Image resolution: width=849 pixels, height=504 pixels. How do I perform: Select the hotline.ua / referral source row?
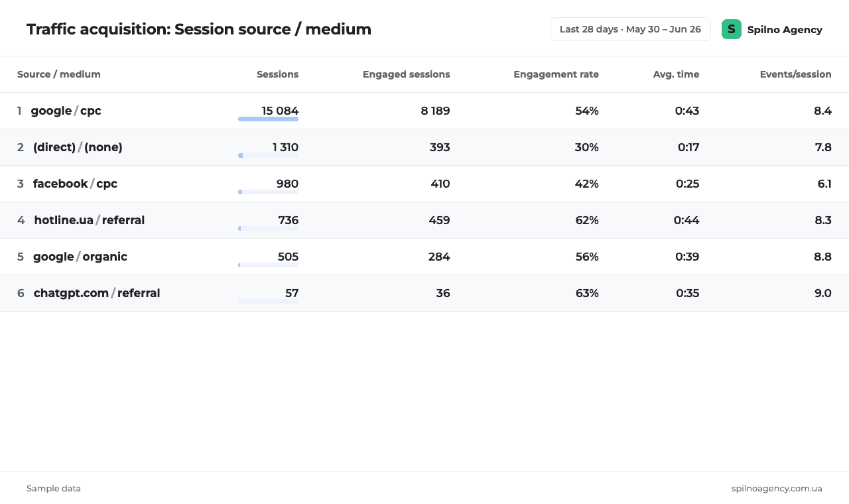(x=424, y=220)
